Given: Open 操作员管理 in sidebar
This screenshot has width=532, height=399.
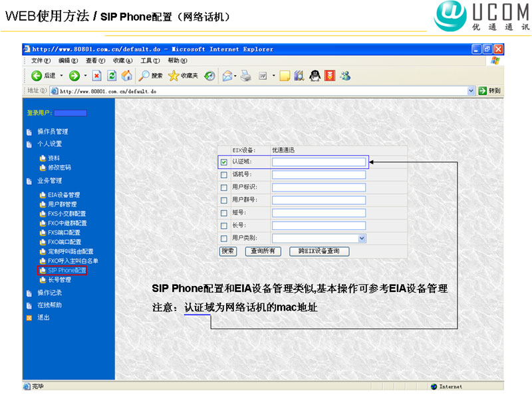Looking at the screenshot, I should (x=53, y=132).
